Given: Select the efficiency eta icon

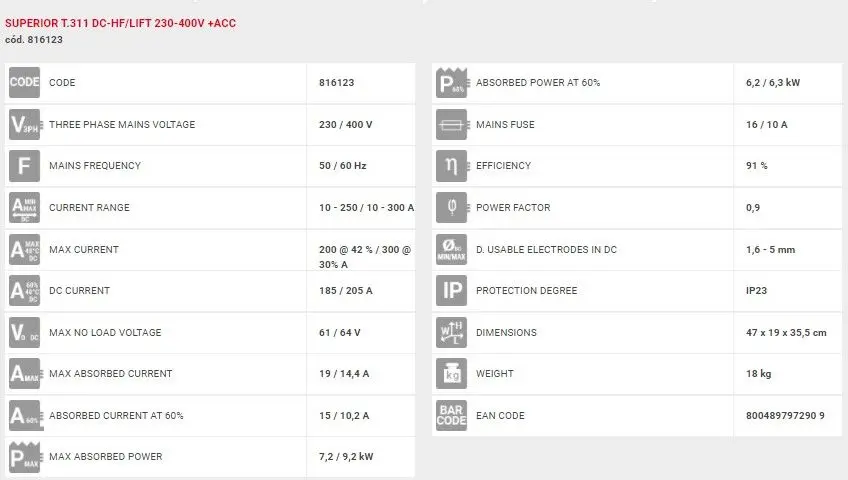Looking at the screenshot, I should (x=452, y=166).
